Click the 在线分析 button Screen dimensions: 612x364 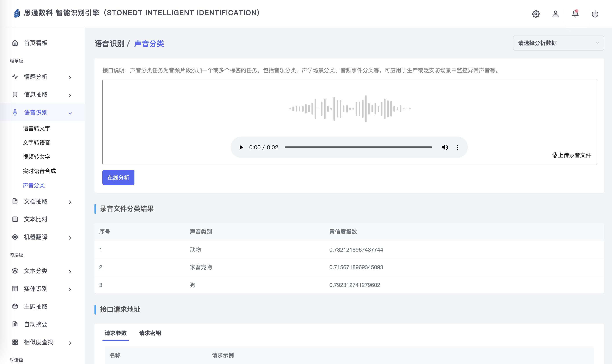[x=118, y=177]
